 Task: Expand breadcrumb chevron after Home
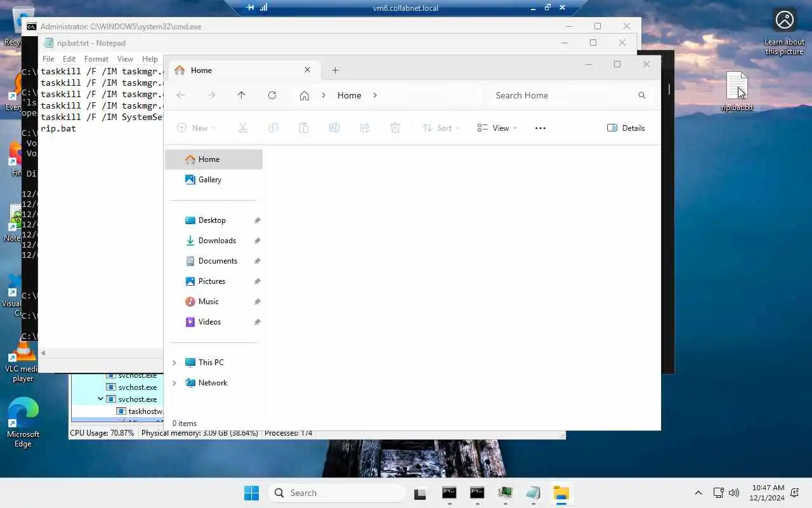[375, 95]
